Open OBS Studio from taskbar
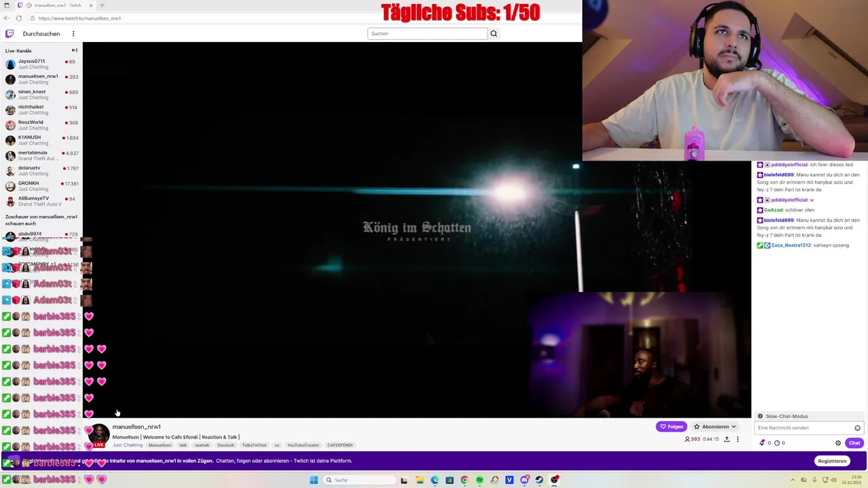868x488 pixels. [x=555, y=480]
